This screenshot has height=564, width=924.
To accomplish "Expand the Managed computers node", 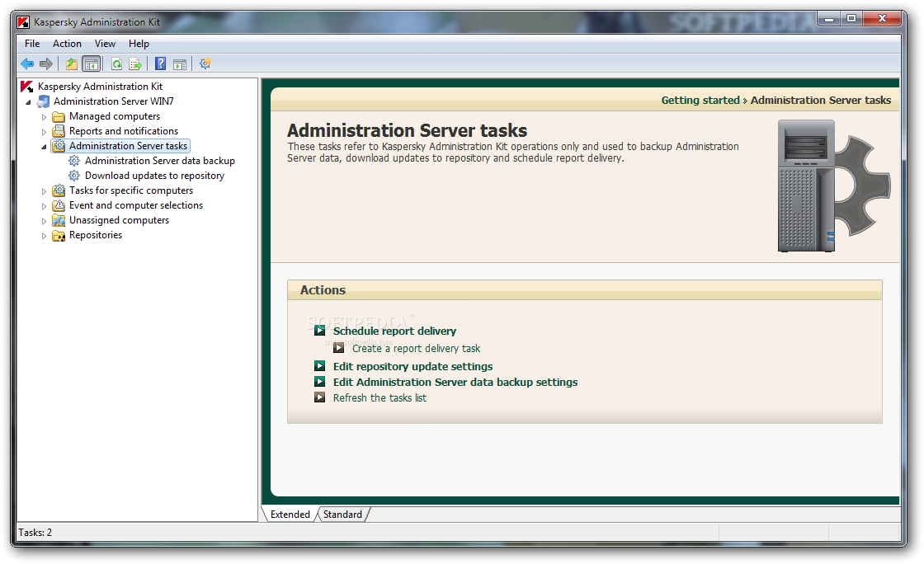I will coord(44,117).
